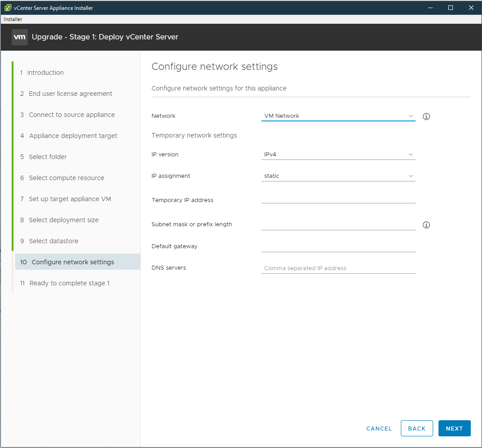Select step 5 Select folder in sidebar
The width and height of the screenshot is (482, 448).
tap(47, 156)
